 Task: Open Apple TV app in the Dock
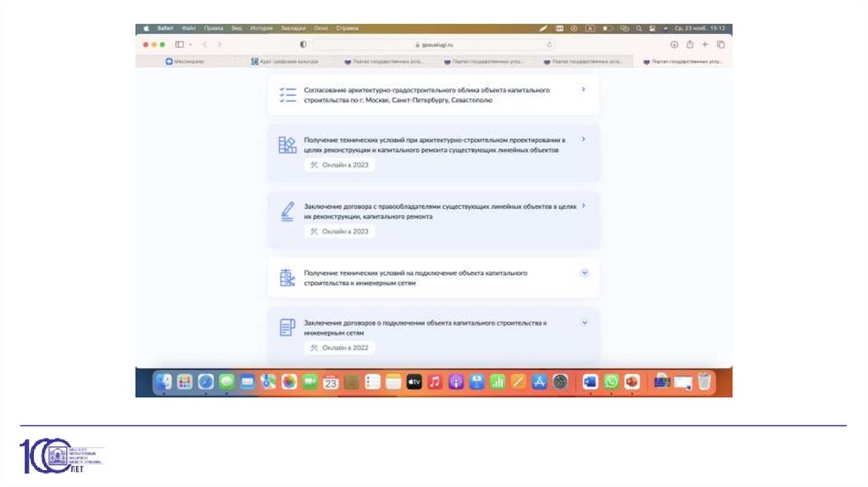click(x=414, y=382)
